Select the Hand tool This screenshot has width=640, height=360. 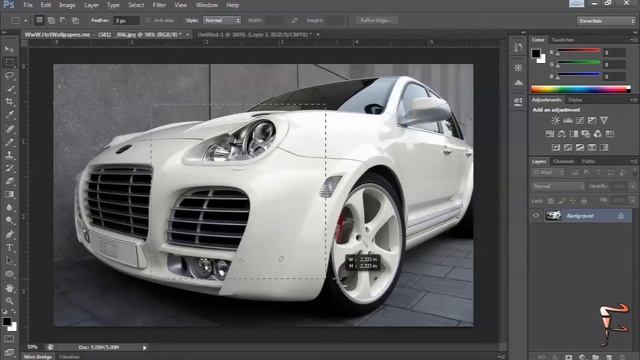pos(9,288)
